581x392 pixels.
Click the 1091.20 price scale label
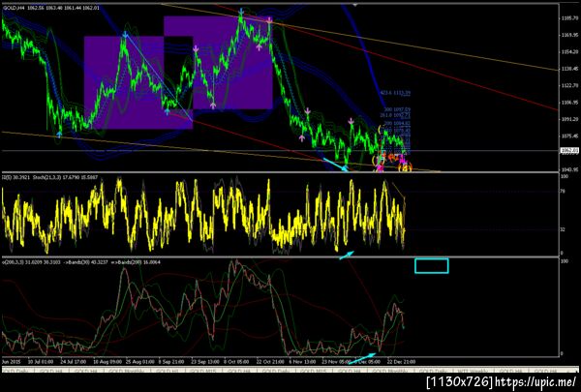(569, 119)
